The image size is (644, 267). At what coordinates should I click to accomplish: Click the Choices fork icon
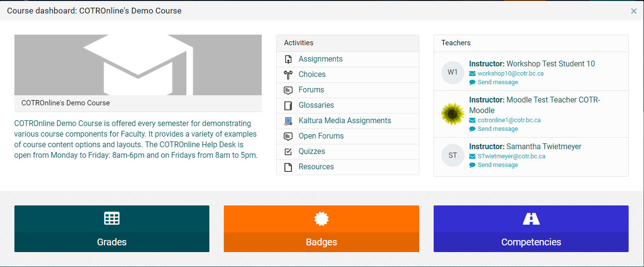pyautogui.click(x=288, y=75)
